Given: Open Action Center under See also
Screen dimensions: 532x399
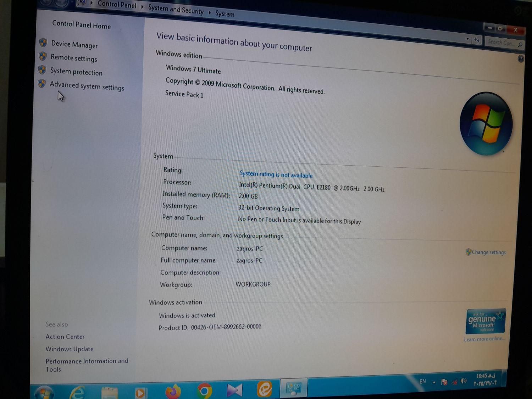Looking at the screenshot, I should tap(65, 337).
